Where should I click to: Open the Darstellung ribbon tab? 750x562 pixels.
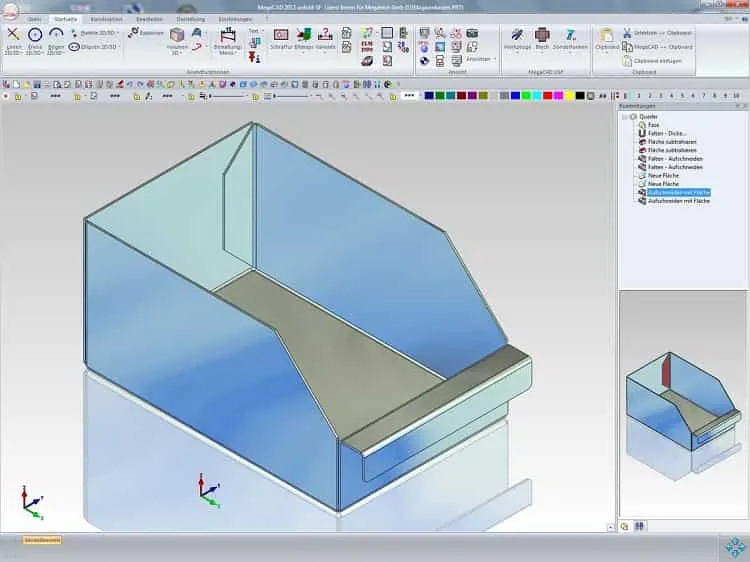pos(190,19)
